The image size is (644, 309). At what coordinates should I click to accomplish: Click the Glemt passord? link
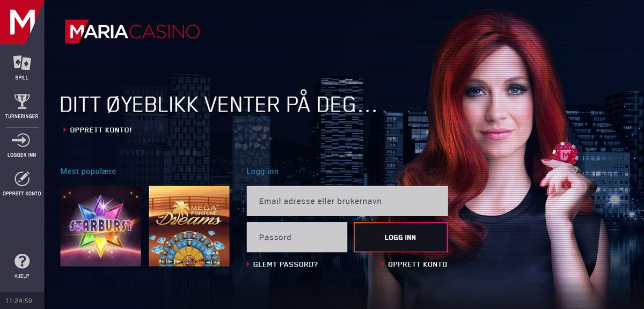pyautogui.click(x=286, y=264)
